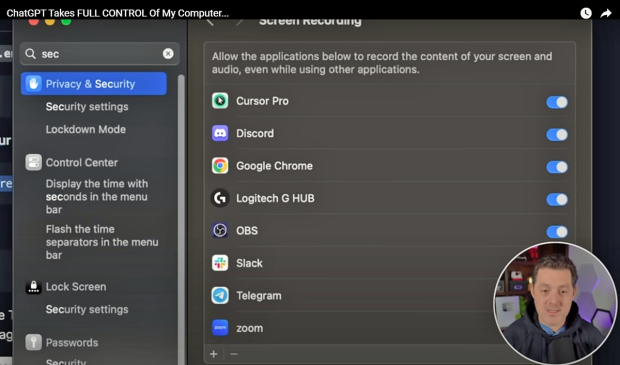Screen dimensions: 620x365
Task: Remove an application with the minus button
Action: pyautogui.click(x=234, y=354)
